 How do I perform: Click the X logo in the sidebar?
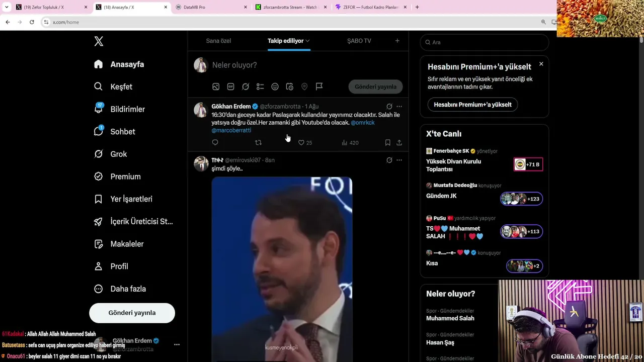click(x=99, y=41)
